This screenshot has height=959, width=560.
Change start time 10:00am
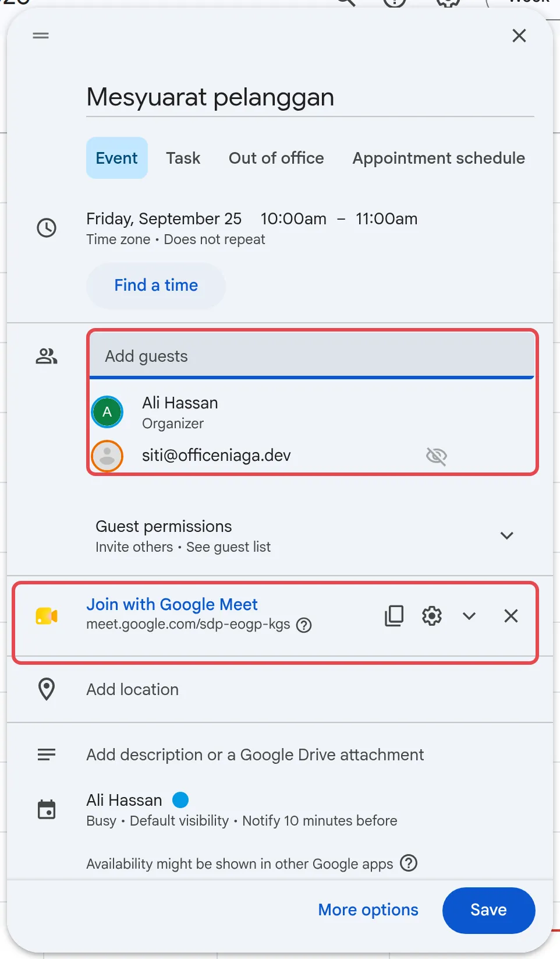tap(293, 219)
